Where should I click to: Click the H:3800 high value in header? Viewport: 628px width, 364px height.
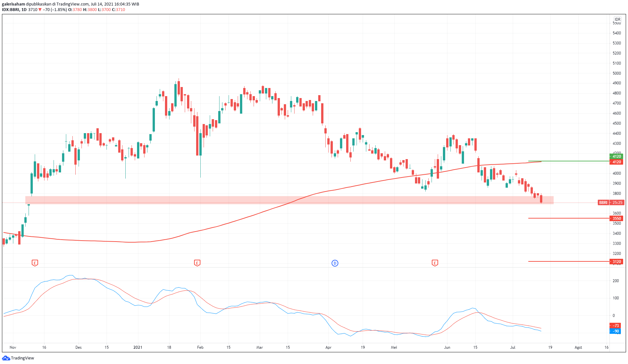[x=90, y=10]
